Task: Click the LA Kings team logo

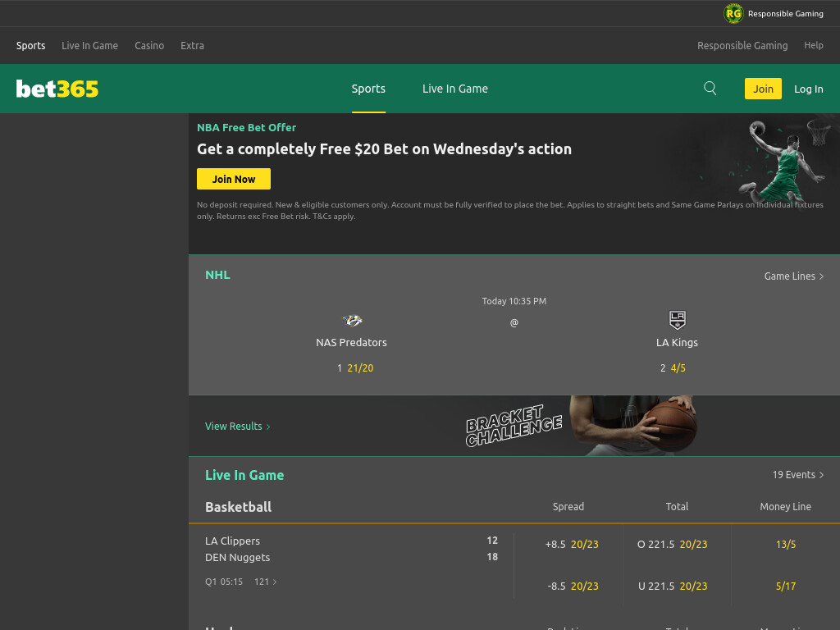Action: [677, 320]
